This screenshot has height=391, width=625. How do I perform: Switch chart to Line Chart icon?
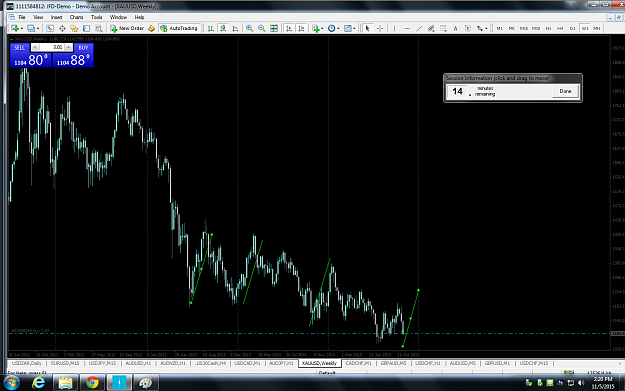235,28
